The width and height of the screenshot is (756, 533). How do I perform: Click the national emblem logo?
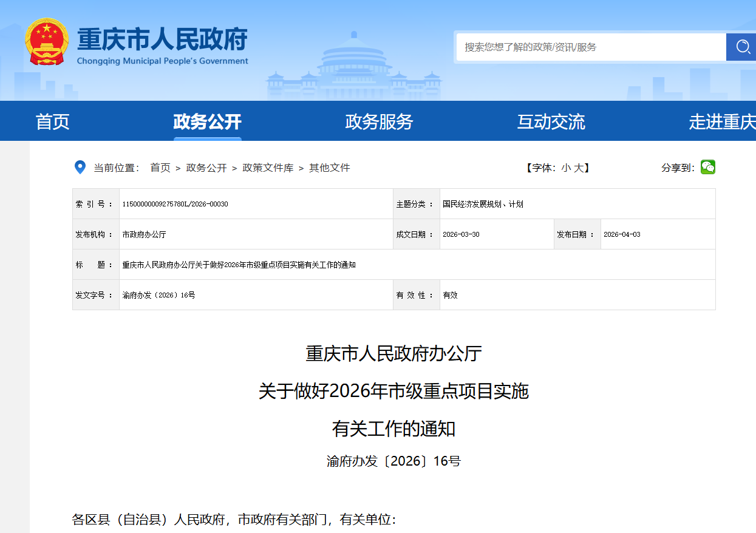pos(47,41)
